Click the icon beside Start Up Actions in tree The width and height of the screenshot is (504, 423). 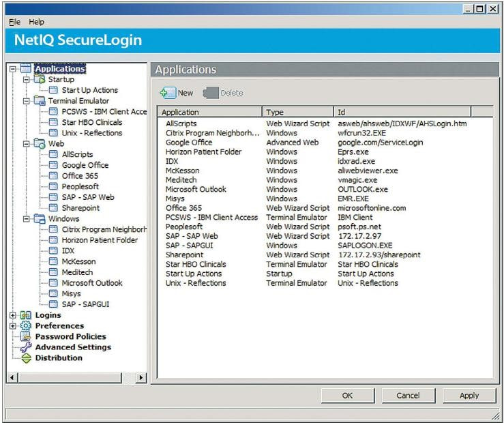pyautogui.click(x=53, y=90)
